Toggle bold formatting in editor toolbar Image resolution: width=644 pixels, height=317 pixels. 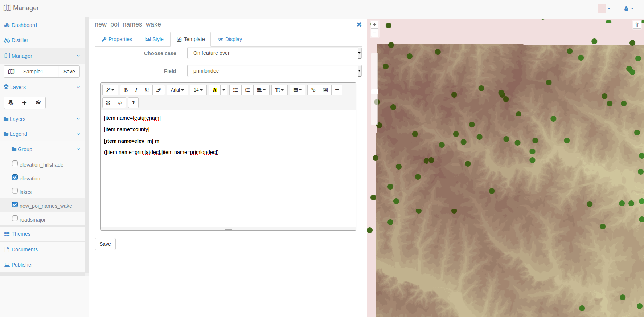(x=126, y=90)
